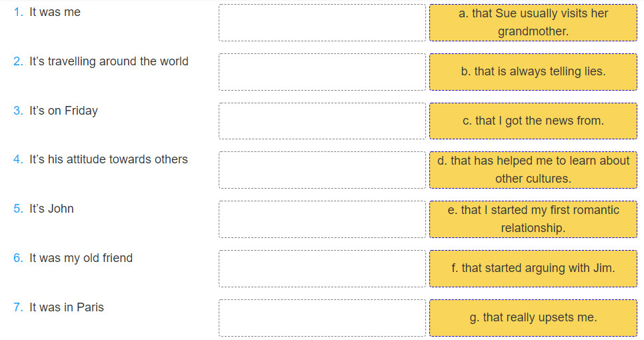Click the blank box for 'It's on Friday'
644x340 pixels.
point(322,121)
